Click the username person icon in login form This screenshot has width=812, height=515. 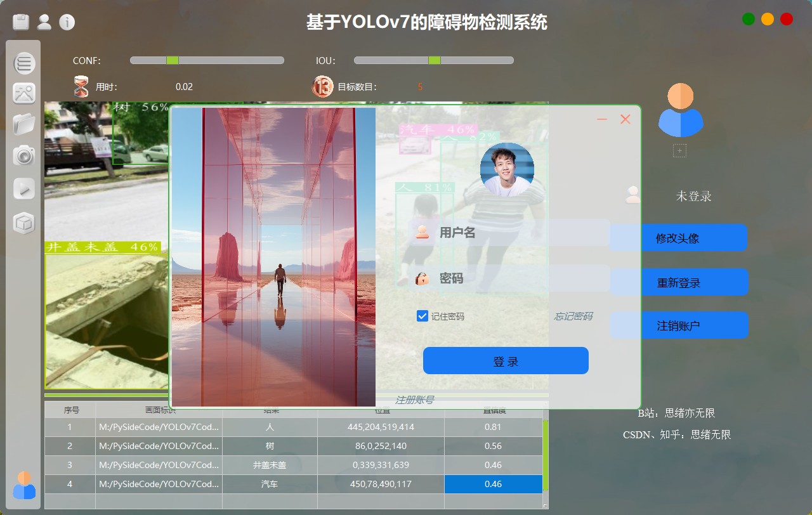point(422,232)
